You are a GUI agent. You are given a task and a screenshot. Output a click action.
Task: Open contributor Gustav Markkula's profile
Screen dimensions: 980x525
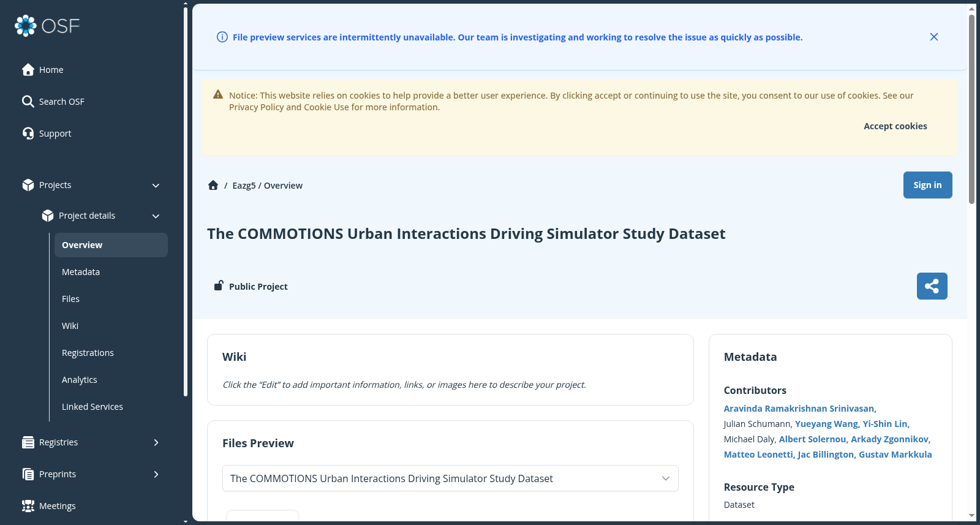pyautogui.click(x=895, y=455)
